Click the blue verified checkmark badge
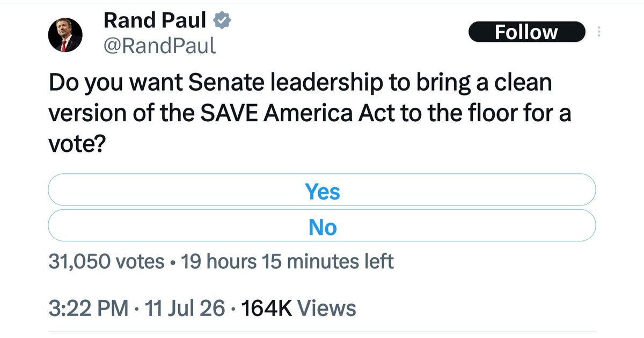 tap(222, 21)
